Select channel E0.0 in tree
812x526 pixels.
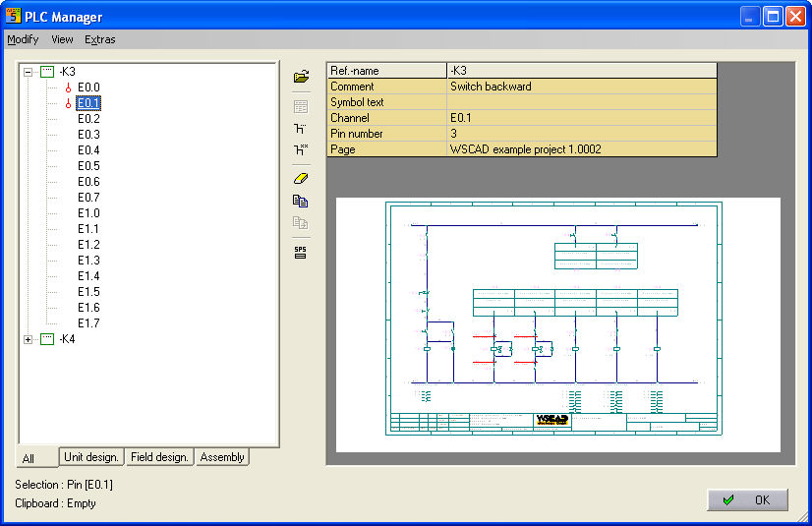coord(88,88)
